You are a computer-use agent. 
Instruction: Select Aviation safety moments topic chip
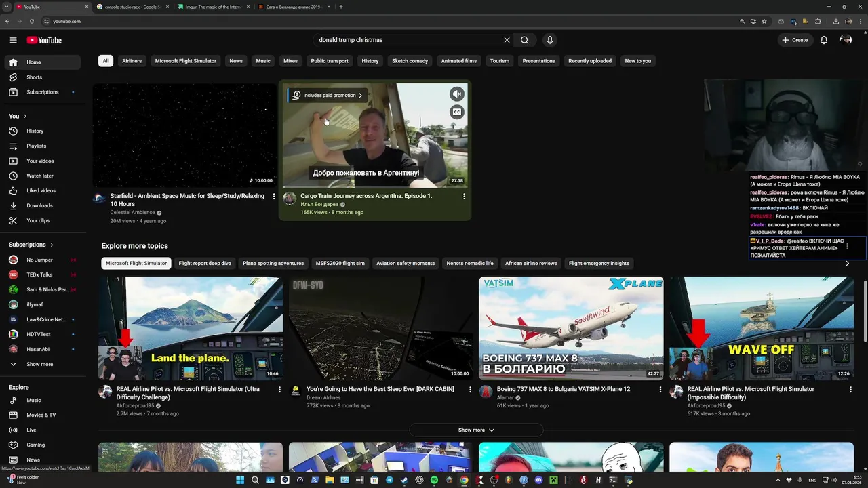406,264
